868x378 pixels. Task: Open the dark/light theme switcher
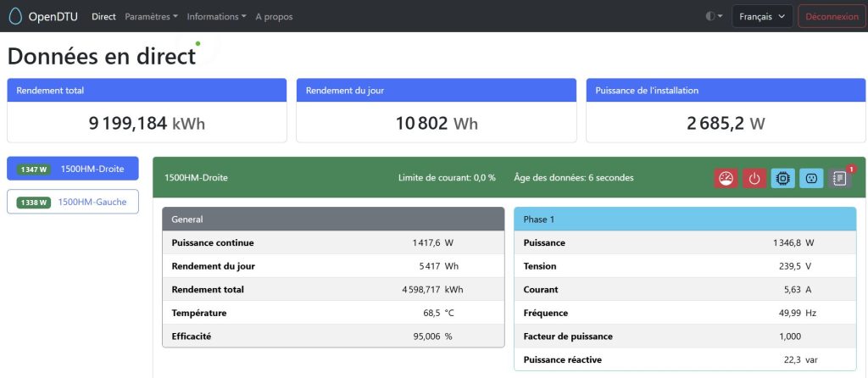[714, 16]
